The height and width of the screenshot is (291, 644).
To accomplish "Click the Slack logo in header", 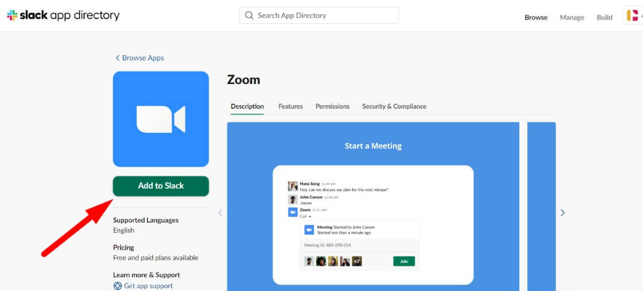I will (12, 16).
